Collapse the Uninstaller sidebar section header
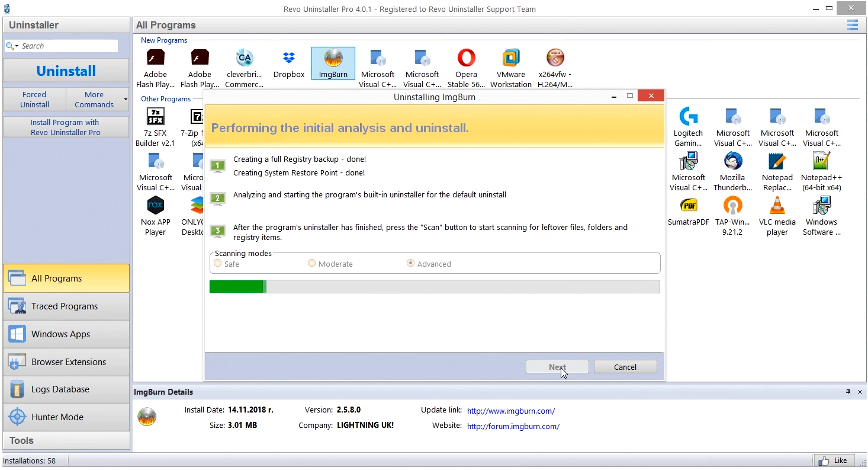Screen dimensions: 868x470 (x=66, y=25)
